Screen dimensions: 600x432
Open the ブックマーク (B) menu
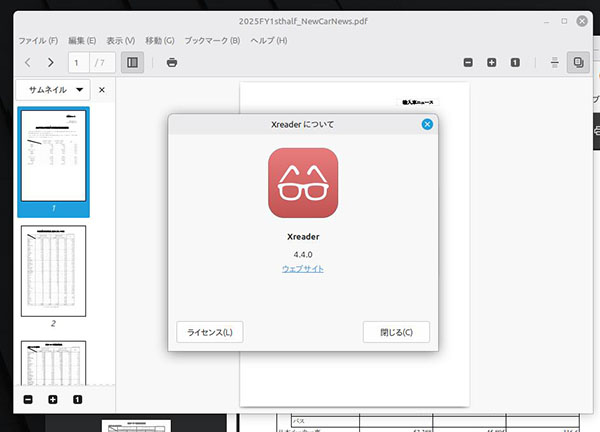(x=212, y=40)
